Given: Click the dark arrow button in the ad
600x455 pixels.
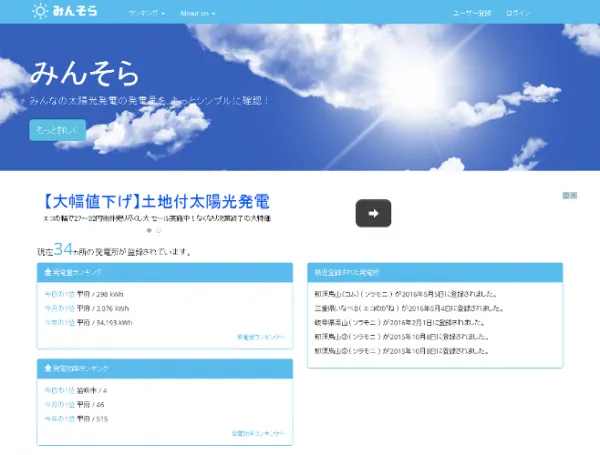Looking at the screenshot, I should click(373, 213).
